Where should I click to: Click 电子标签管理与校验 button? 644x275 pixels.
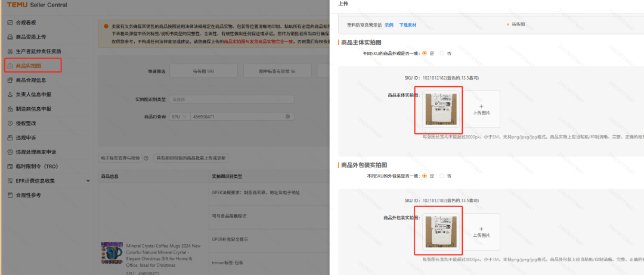[x=120, y=158]
